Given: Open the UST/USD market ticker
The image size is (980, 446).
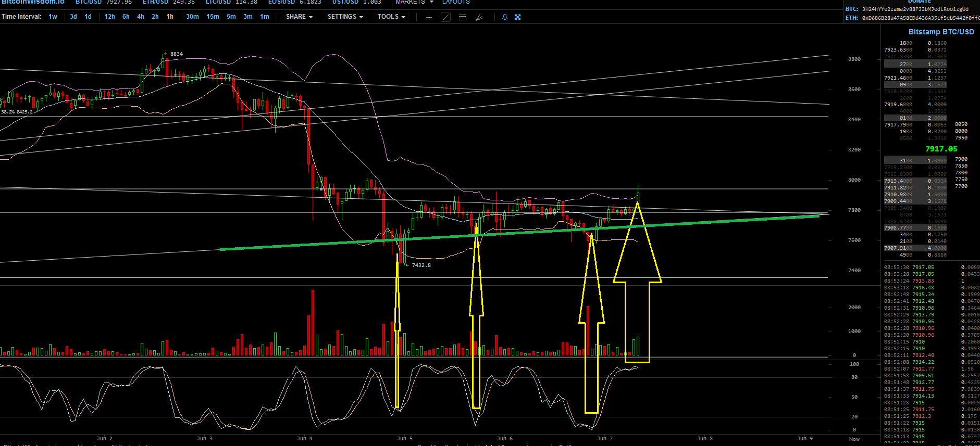Looking at the screenshot, I should pyautogui.click(x=357, y=2).
